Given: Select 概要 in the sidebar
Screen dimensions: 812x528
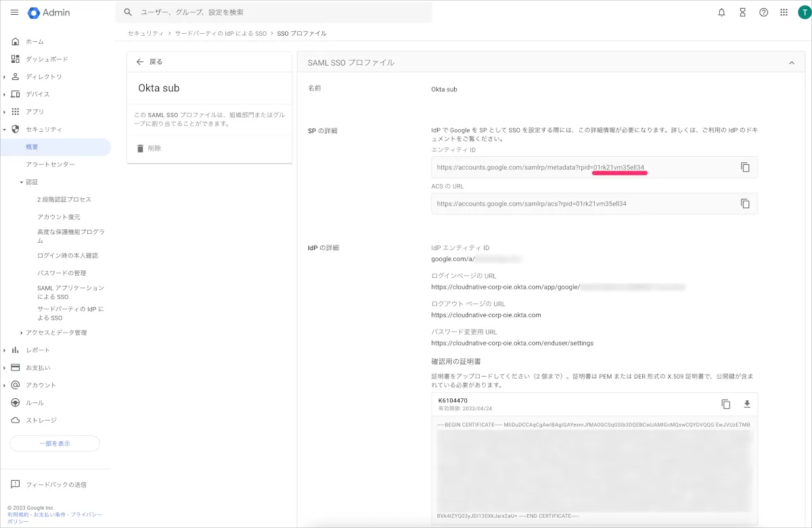Looking at the screenshot, I should point(55,147).
